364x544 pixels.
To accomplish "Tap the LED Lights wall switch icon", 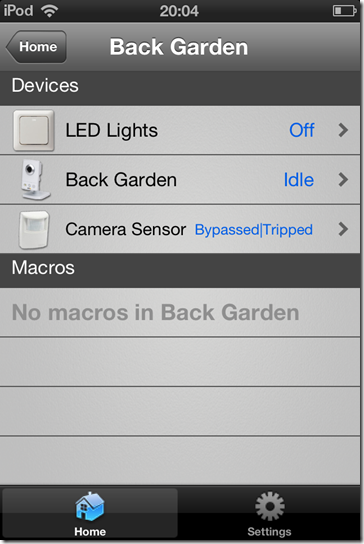I will [x=34, y=131].
